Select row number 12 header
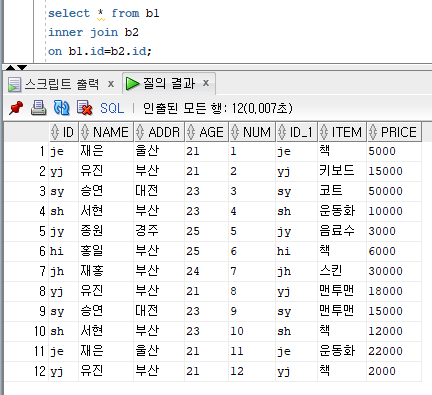Viewport: 432px width, 395px height. tap(27, 371)
